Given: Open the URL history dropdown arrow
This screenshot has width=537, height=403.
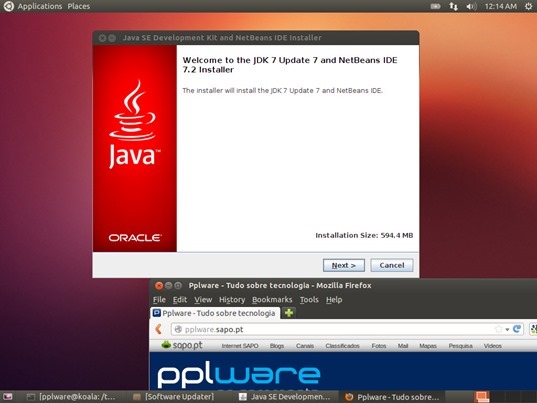Looking at the screenshot, I should click(507, 329).
